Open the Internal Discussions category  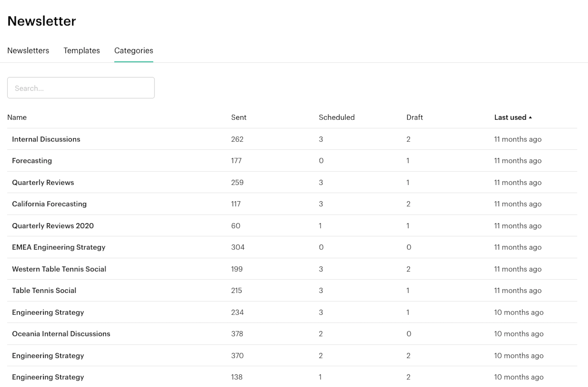[x=46, y=139]
